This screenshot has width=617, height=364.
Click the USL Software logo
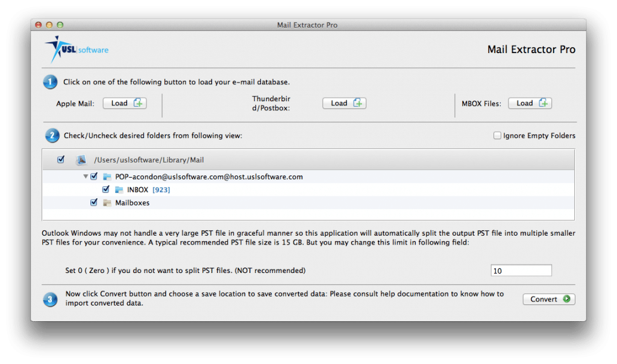[74, 49]
